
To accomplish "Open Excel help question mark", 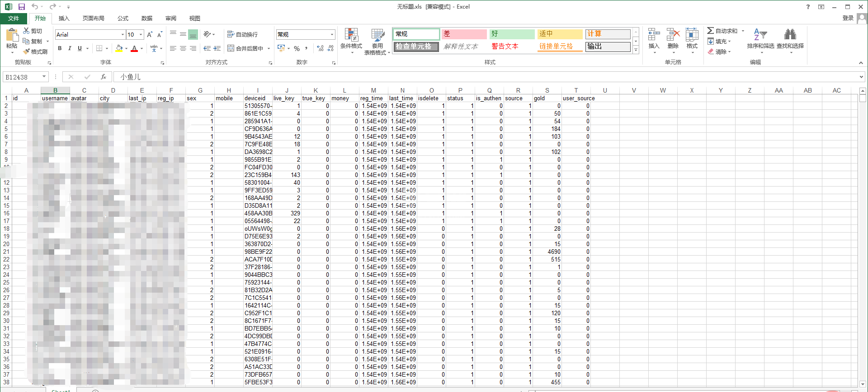I will tap(808, 7).
